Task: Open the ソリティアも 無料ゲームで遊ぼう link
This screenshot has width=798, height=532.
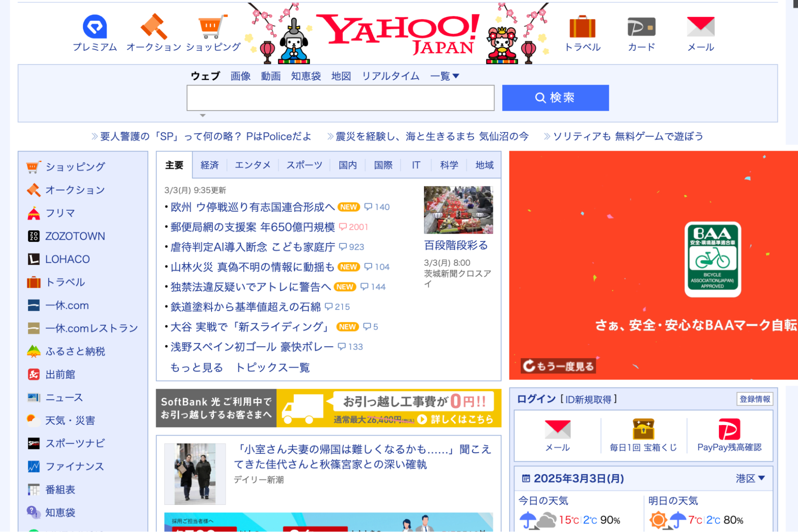Action: (x=628, y=136)
